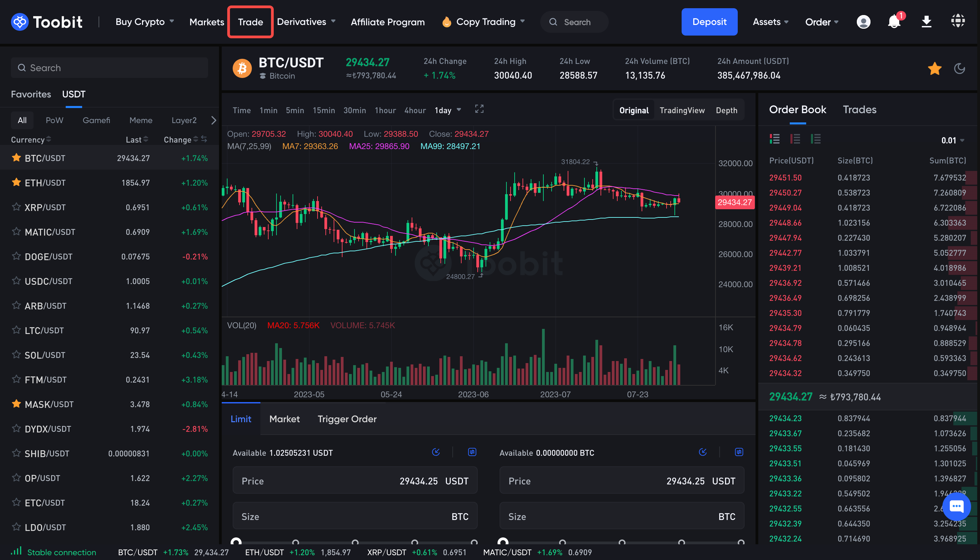Open the language globe icon
Screen dimensions: 980x560
(958, 21)
